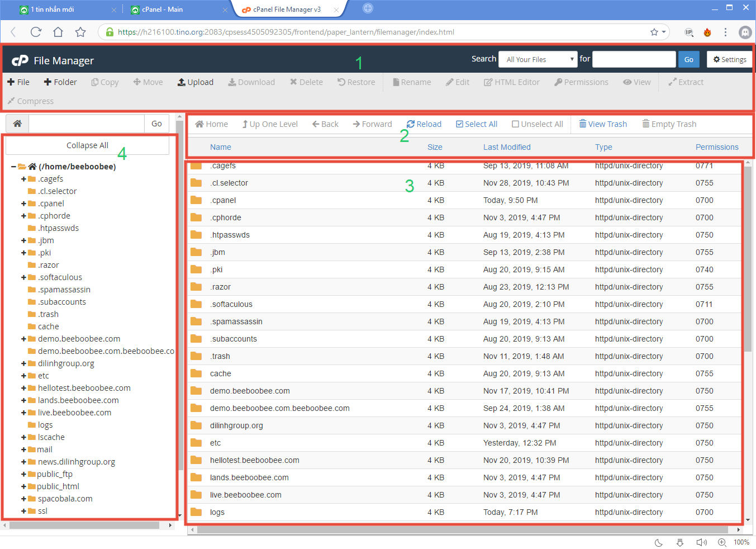Viewport: 756px width, 549px height.
Task: Open the Upload dialog
Action: (x=196, y=82)
